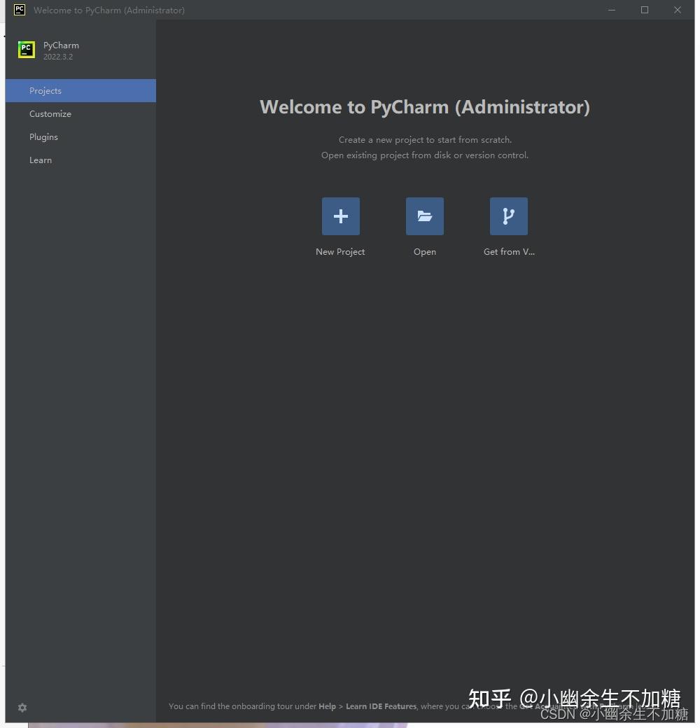This screenshot has width=700, height=728.
Task: Click the Learn IDE Features hint text
Action: point(381,706)
